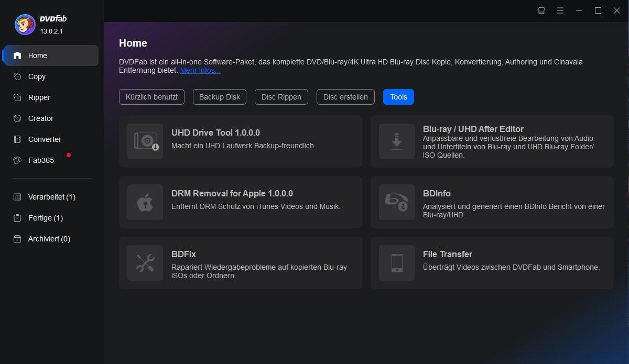Go to Copy module
Screen dimensions: 629x364
(x=51, y=76)
